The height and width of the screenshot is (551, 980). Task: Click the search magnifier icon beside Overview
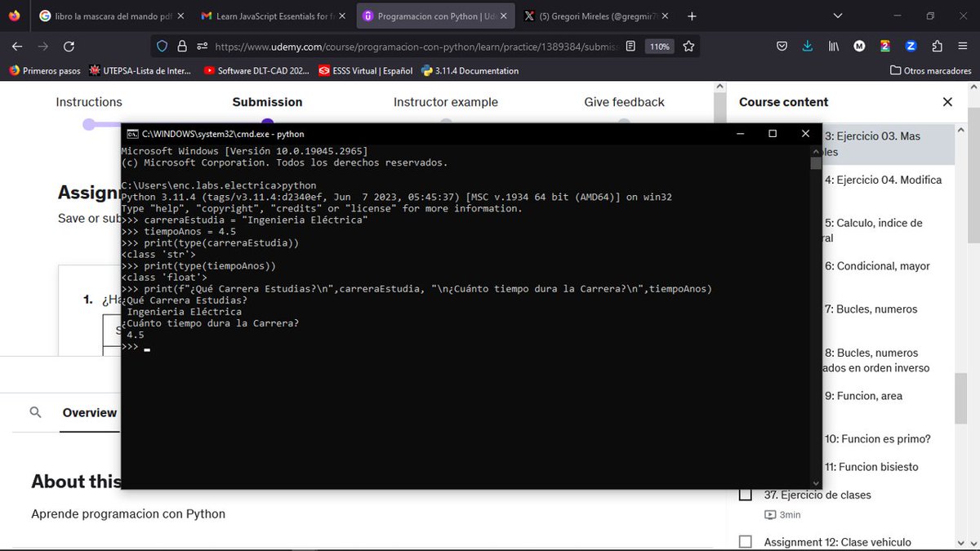click(35, 412)
